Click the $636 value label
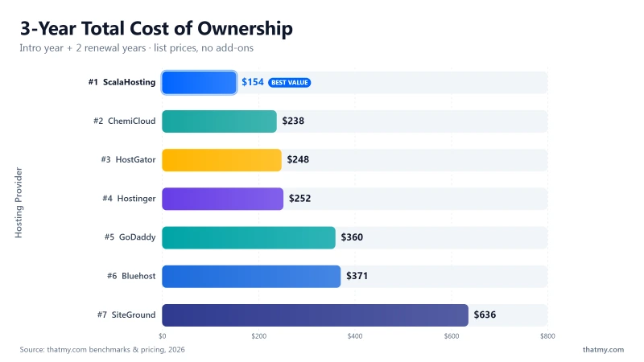 click(x=485, y=315)
